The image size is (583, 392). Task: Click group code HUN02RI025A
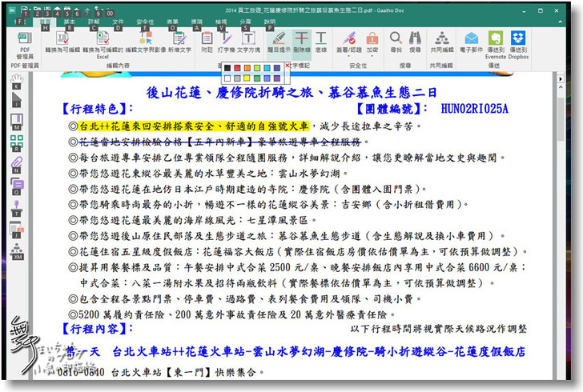point(474,109)
